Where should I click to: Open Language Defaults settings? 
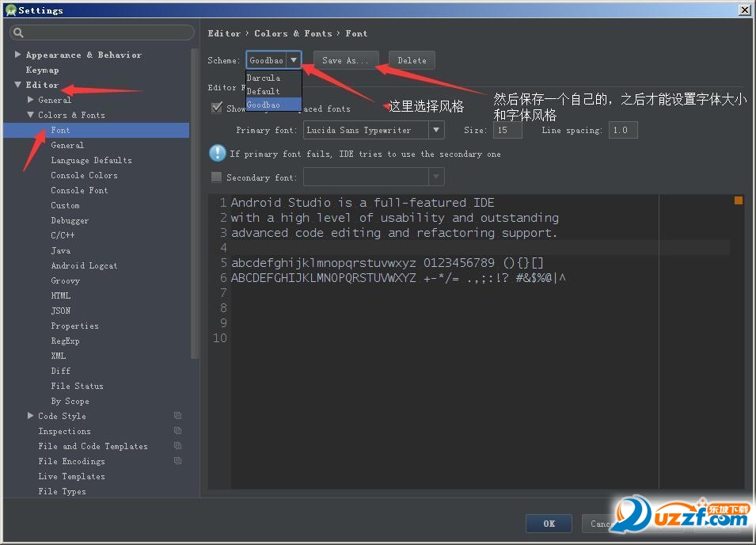(x=91, y=160)
